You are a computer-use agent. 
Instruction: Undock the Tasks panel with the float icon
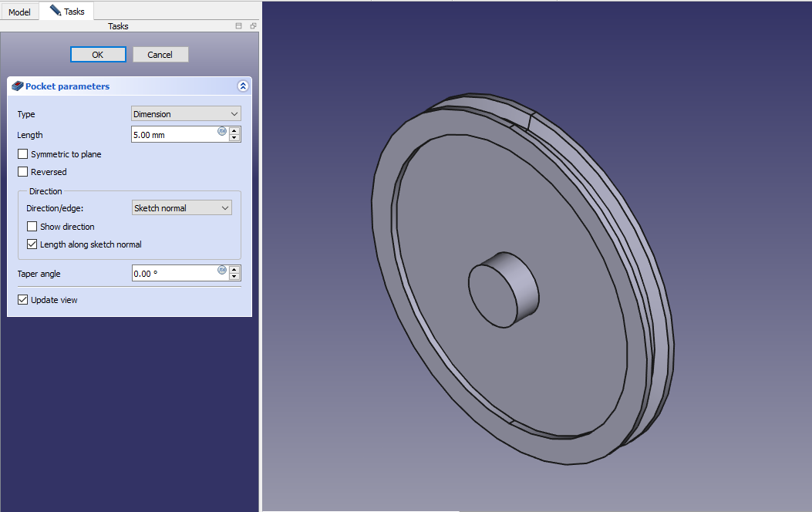tap(253, 26)
